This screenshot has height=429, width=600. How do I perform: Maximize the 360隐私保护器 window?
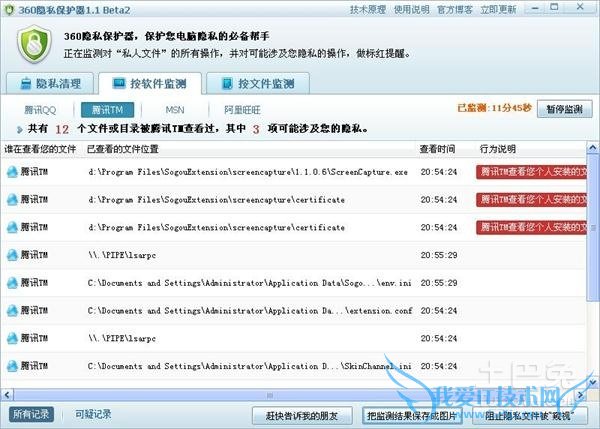pyautogui.click(x=554, y=7)
